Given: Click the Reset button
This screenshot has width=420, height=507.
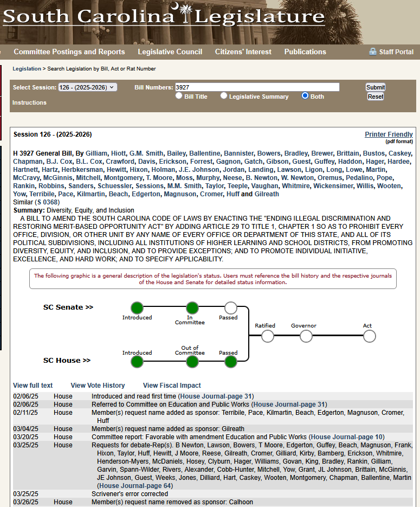Looking at the screenshot, I should pos(376,97).
